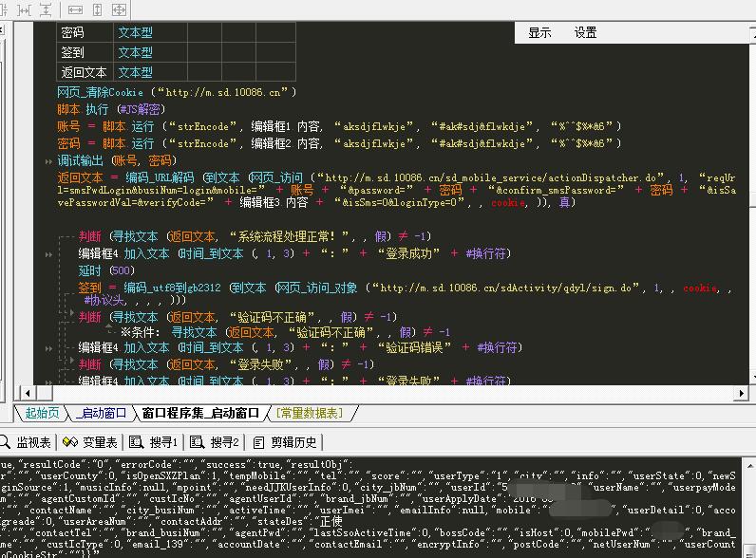Switch to the 搜寻1 search results tab
The width and height of the screenshot is (756, 558).
pos(156,442)
